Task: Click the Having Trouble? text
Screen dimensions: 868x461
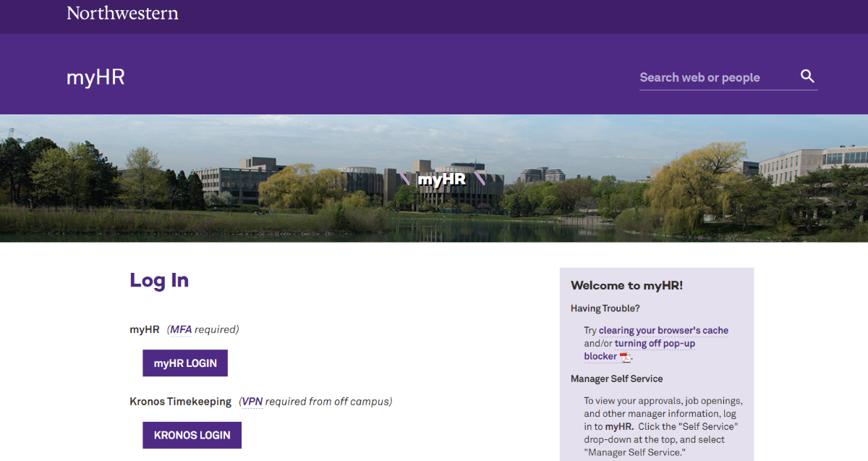Action: pos(605,308)
